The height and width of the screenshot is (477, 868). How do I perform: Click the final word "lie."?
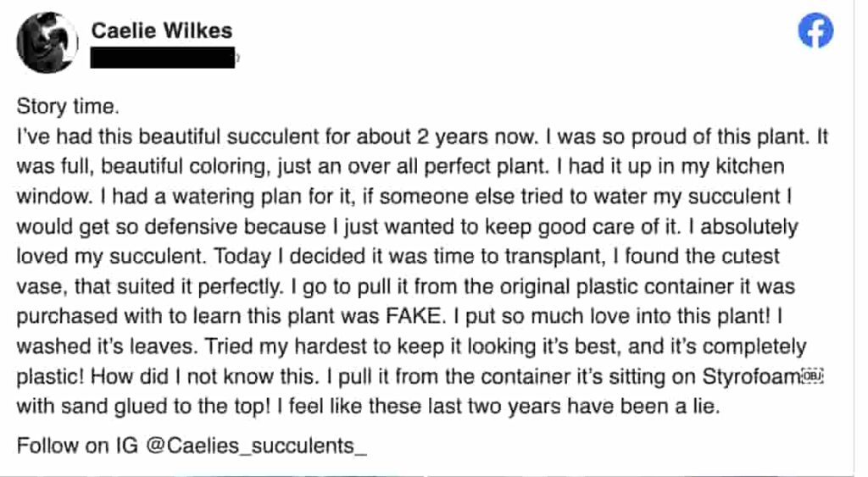click(706, 406)
